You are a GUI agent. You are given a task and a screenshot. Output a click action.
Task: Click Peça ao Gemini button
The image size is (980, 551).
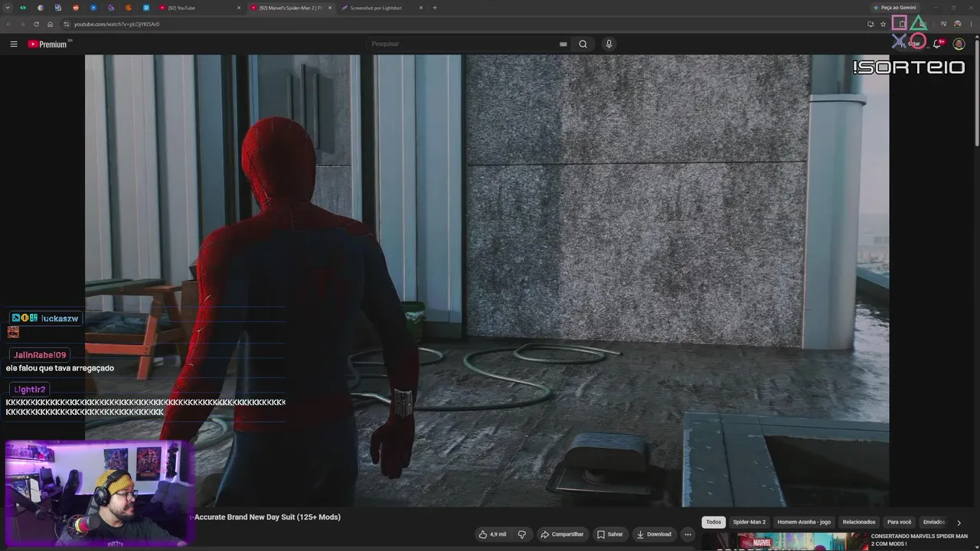pos(894,8)
